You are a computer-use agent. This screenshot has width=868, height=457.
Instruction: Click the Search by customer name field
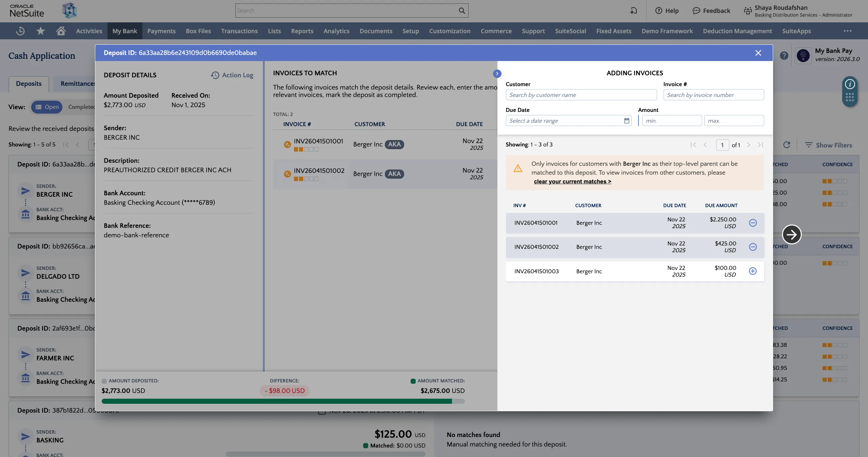click(581, 95)
